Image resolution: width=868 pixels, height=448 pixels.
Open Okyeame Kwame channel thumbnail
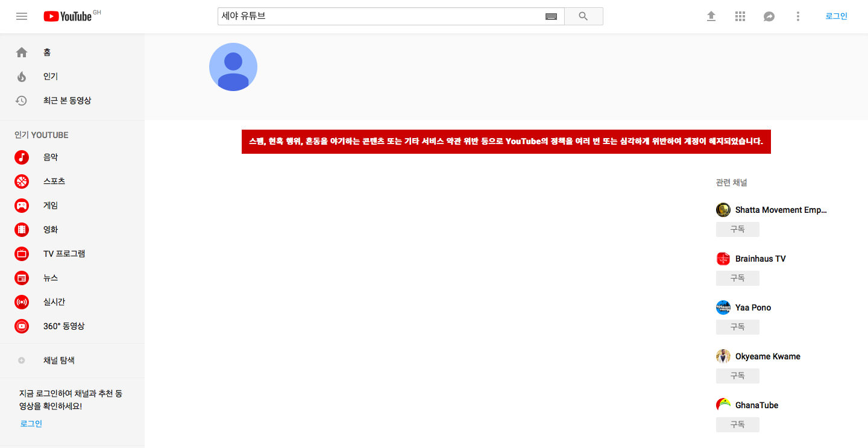coord(723,356)
